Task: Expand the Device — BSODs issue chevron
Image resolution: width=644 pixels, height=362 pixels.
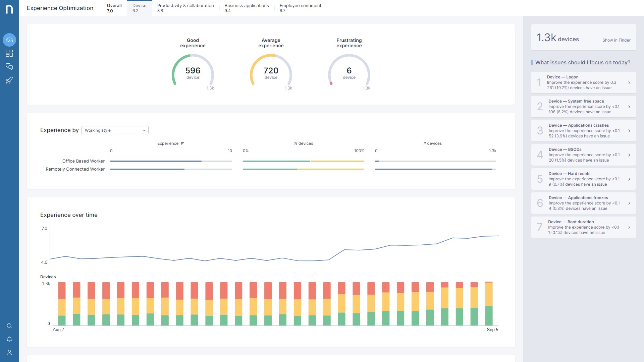Action: pyautogui.click(x=629, y=155)
